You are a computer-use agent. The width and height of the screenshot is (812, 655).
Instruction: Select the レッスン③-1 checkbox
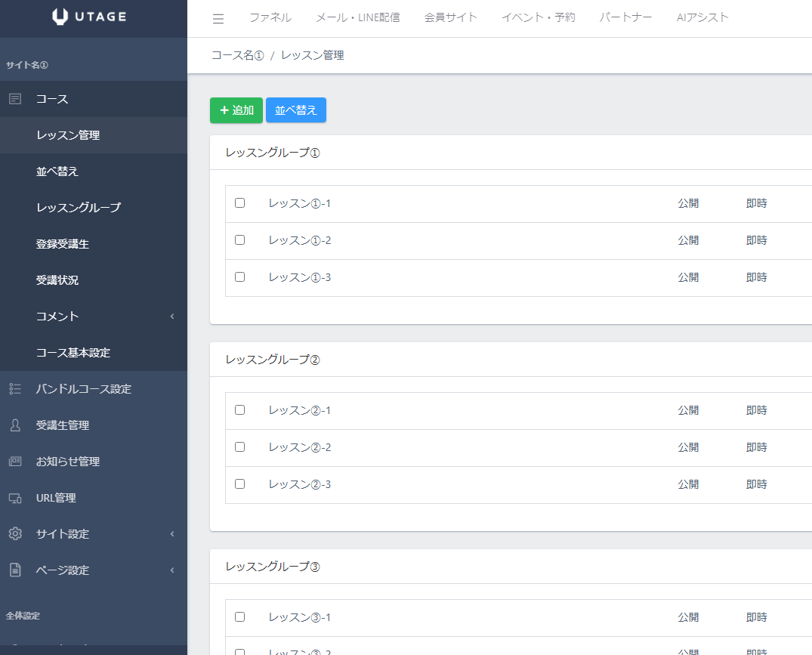click(x=240, y=617)
